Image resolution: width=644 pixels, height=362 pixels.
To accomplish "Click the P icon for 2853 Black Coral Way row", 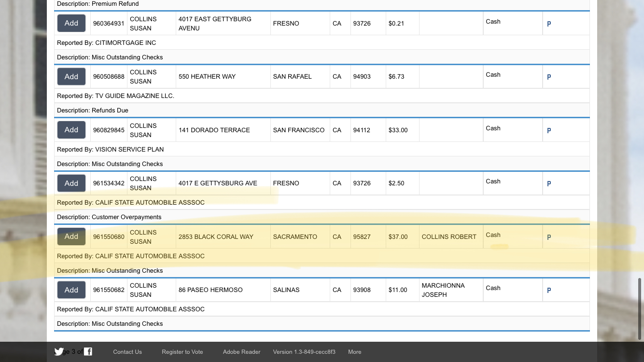I will click(549, 237).
